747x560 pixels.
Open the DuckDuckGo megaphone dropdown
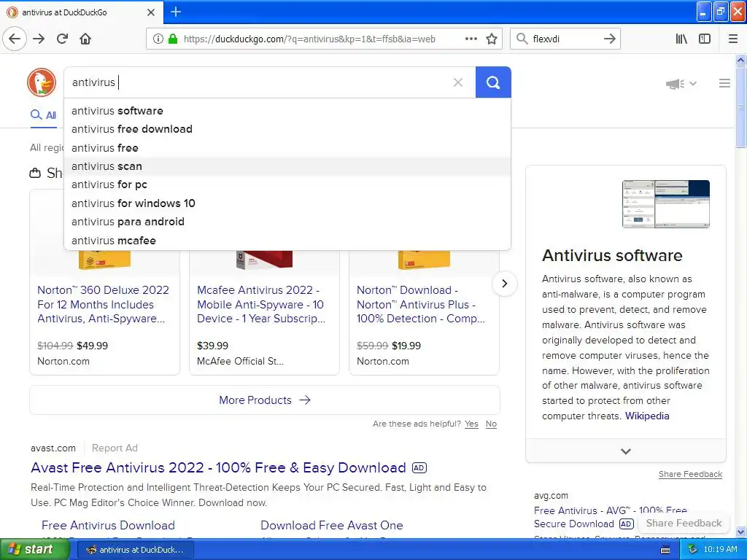(x=681, y=84)
